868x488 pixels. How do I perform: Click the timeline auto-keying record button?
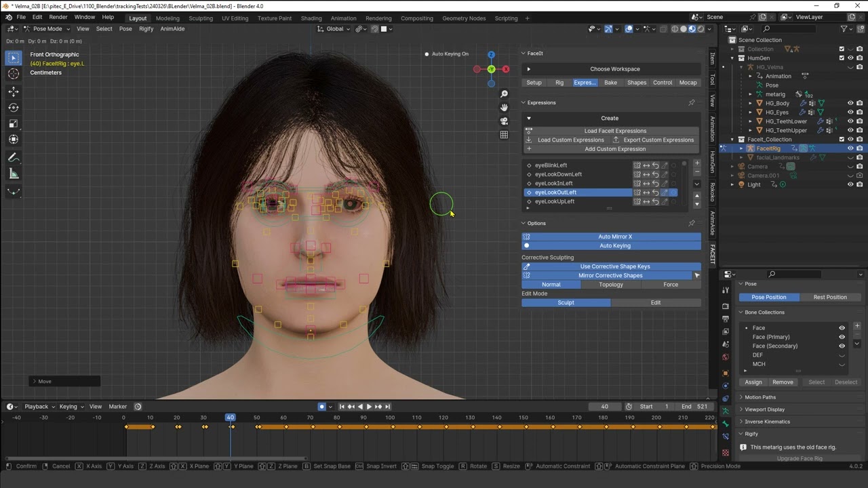point(322,407)
